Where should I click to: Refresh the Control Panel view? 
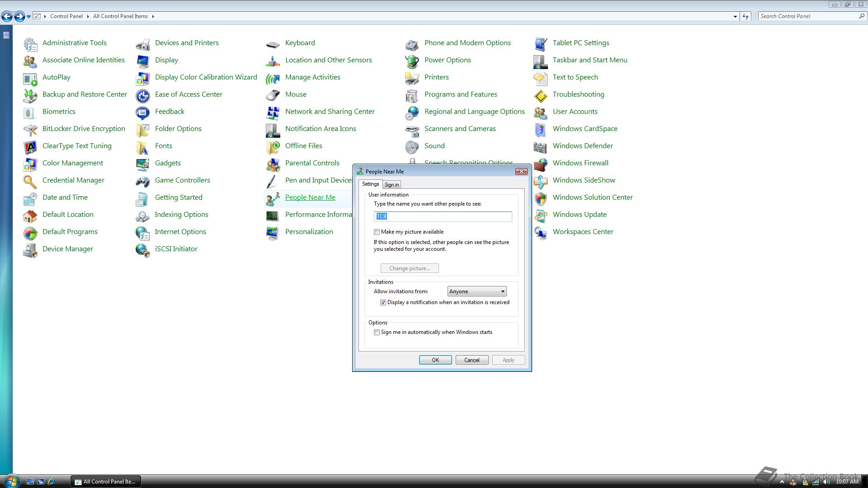[745, 16]
